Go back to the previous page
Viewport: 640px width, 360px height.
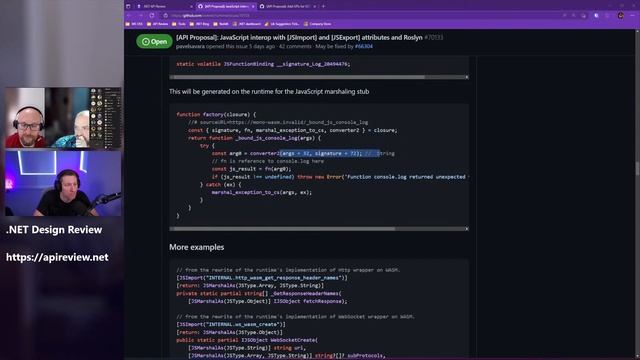(x=129, y=16)
